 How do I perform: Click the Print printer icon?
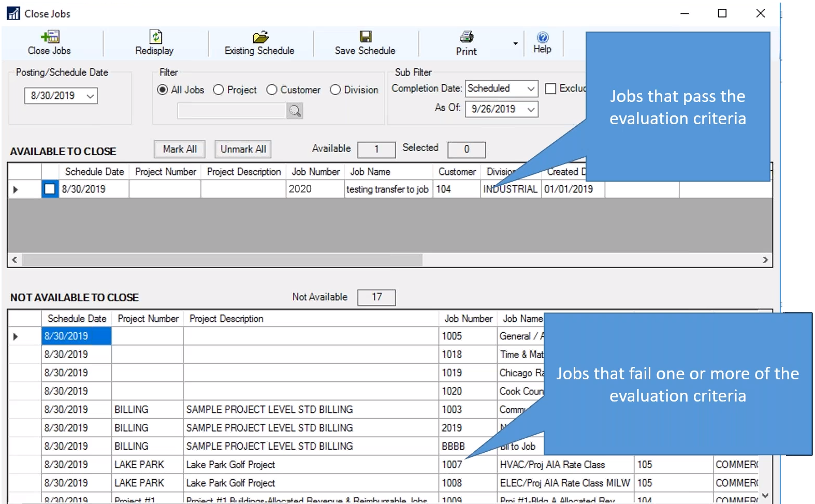point(467,37)
